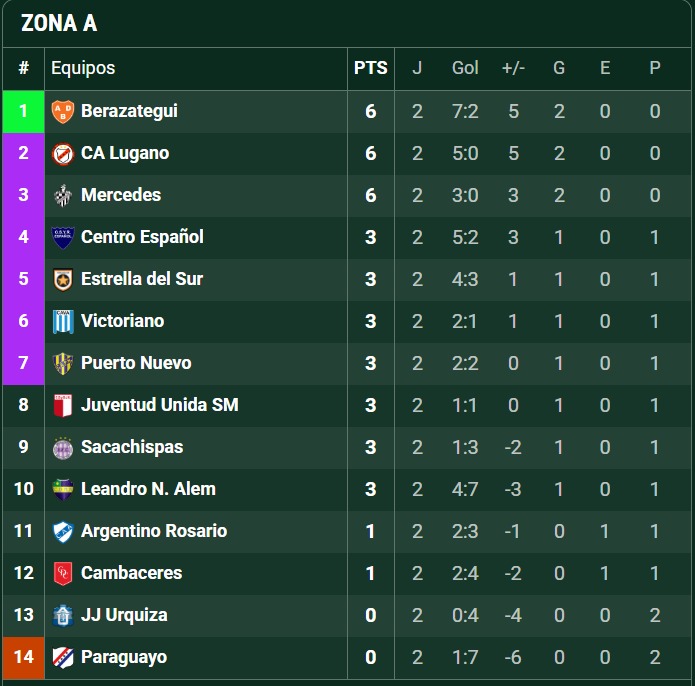This screenshot has height=686, width=695.
Task: Click the Gol column header
Action: pyautogui.click(x=465, y=68)
